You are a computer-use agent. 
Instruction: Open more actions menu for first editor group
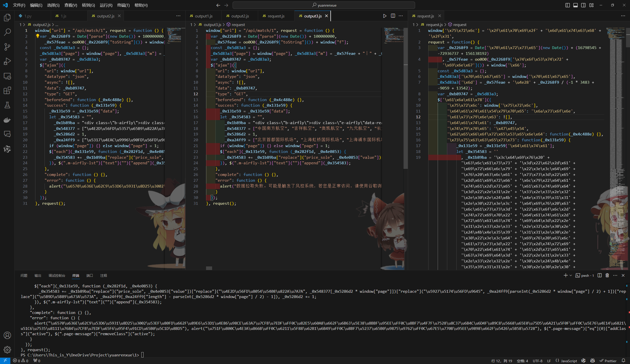click(178, 16)
